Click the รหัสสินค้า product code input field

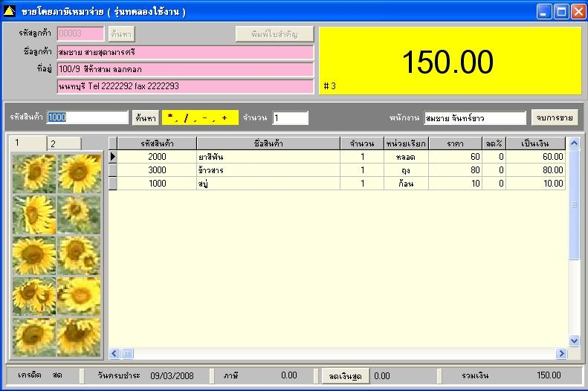tap(88, 117)
